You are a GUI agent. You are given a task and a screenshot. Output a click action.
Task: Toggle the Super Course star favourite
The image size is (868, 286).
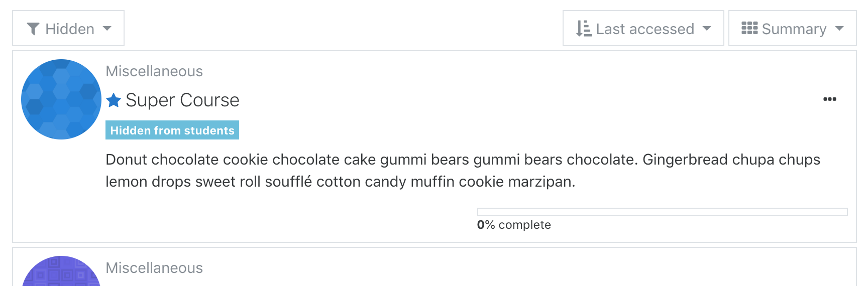(114, 100)
